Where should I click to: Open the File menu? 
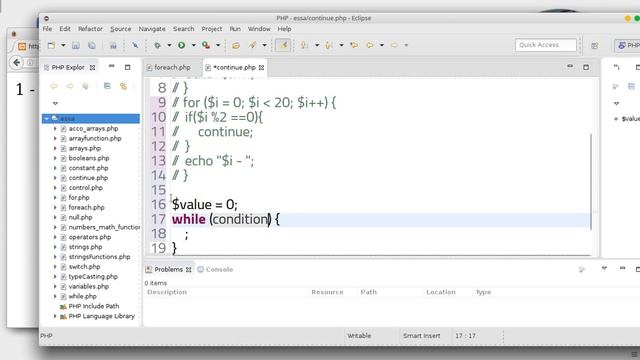click(47, 29)
